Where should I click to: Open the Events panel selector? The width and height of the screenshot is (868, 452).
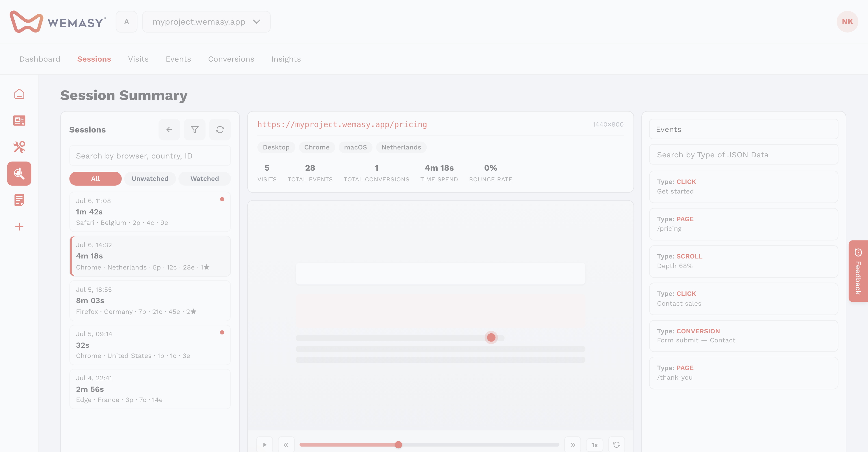tap(744, 129)
